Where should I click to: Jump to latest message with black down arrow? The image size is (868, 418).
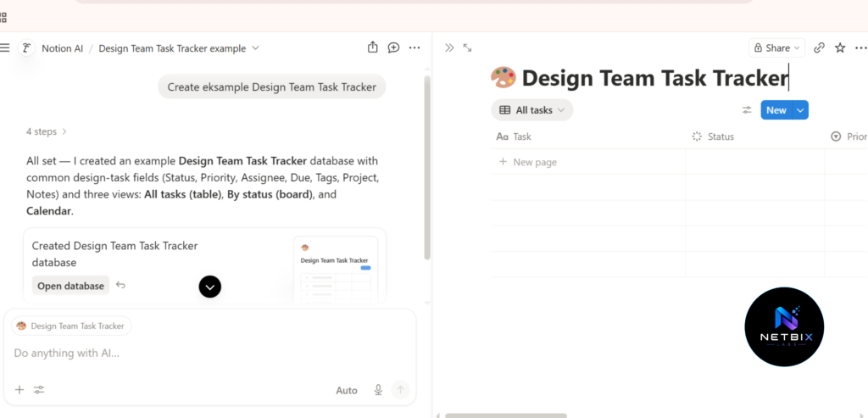coord(210,287)
